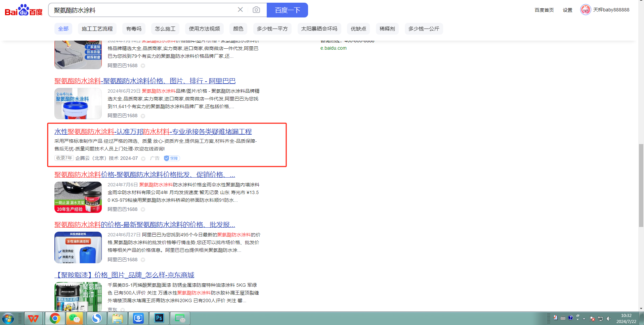
Task: Select the 全部 filter tab
Action: coord(63,29)
